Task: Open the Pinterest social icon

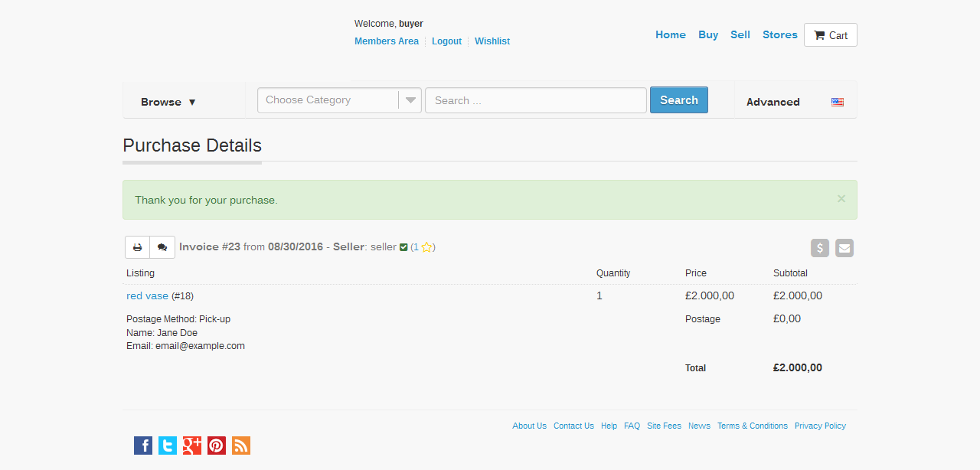Action: pos(217,446)
